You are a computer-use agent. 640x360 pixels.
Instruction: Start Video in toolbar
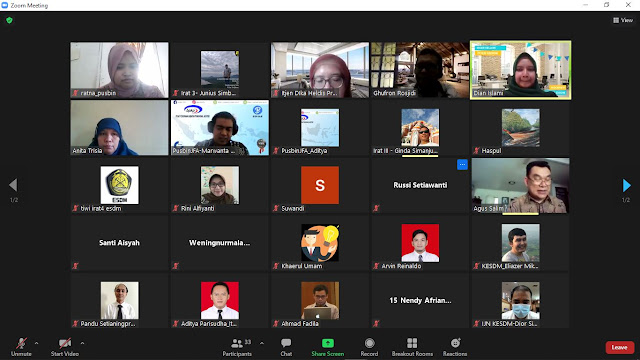(64, 347)
